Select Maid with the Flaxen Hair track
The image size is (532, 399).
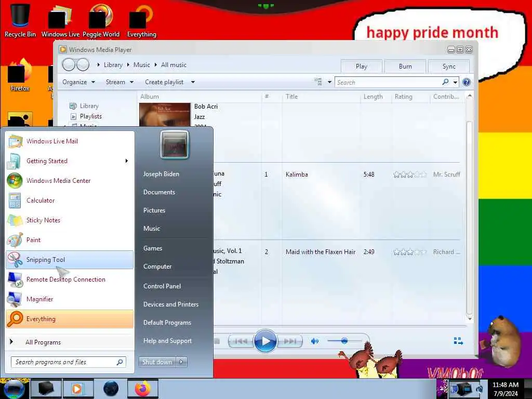321,252
